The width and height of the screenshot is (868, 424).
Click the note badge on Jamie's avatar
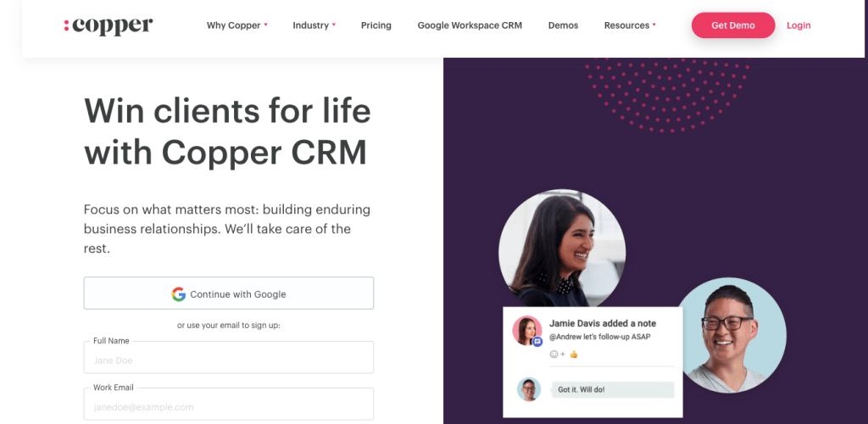click(x=537, y=342)
